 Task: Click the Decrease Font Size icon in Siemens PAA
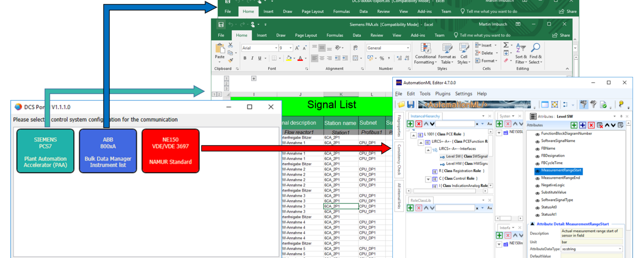point(305,48)
